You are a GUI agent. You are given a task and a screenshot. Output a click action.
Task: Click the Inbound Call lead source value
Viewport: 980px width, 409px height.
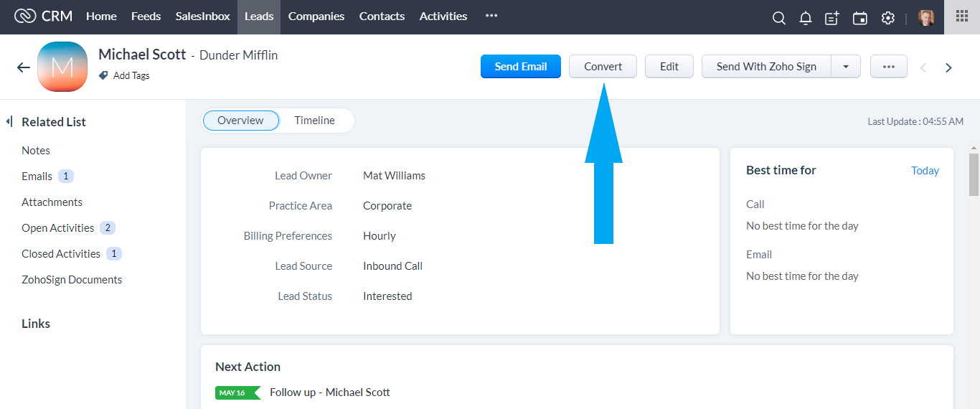click(x=392, y=266)
